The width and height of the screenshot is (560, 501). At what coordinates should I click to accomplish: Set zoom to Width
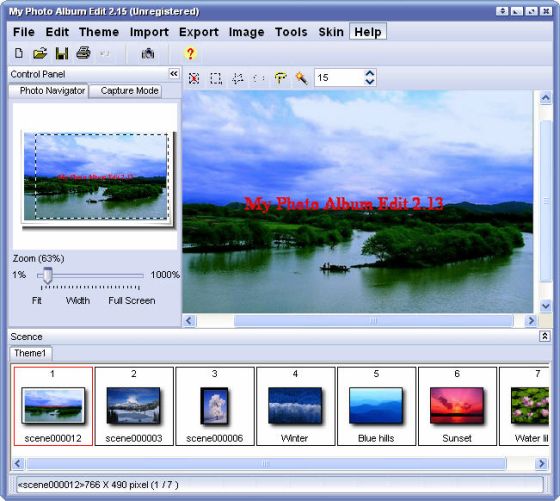click(78, 301)
